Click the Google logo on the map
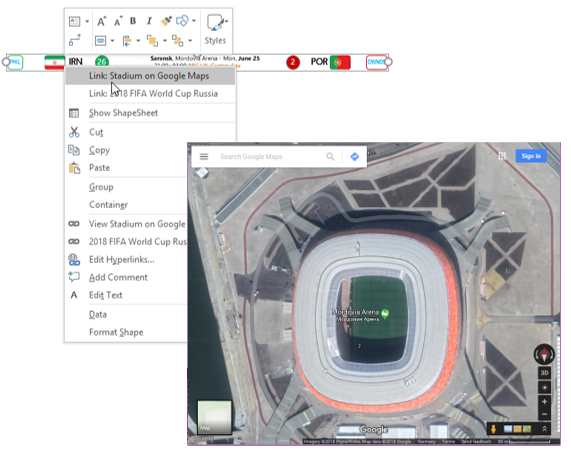 tap(373, 430)
